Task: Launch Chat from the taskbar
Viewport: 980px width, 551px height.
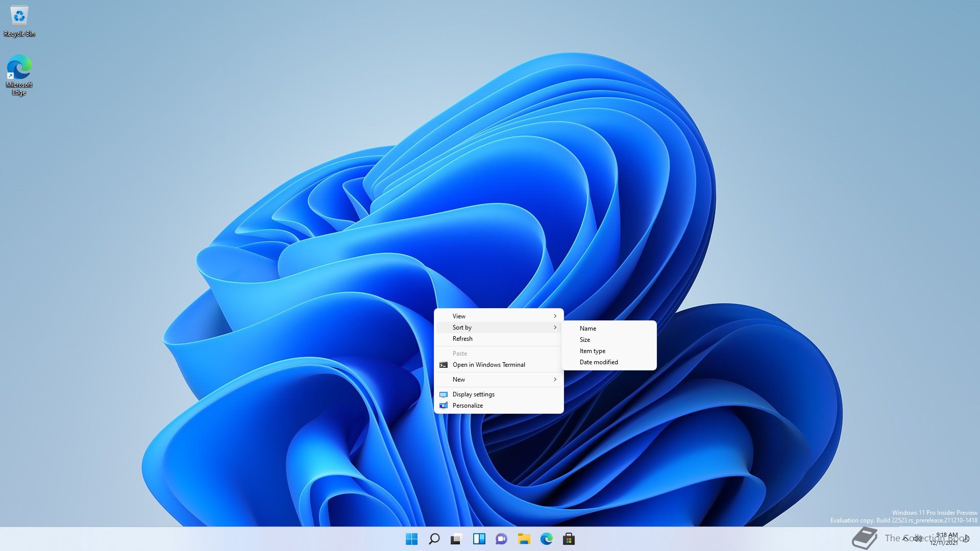Action: click(501, 539)
